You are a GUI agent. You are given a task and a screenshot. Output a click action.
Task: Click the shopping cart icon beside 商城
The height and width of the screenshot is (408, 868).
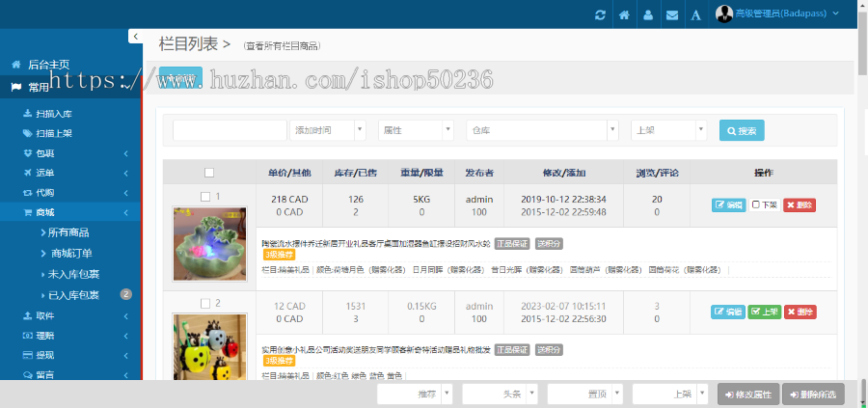point(27,212)
